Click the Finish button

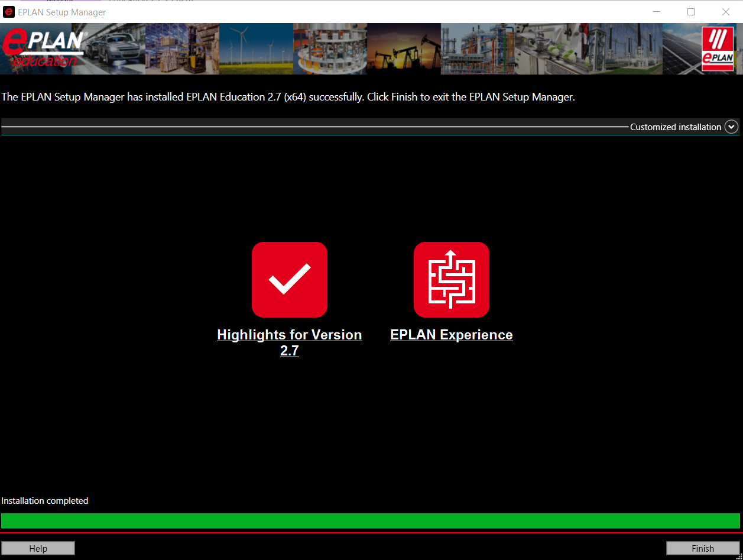703,548
